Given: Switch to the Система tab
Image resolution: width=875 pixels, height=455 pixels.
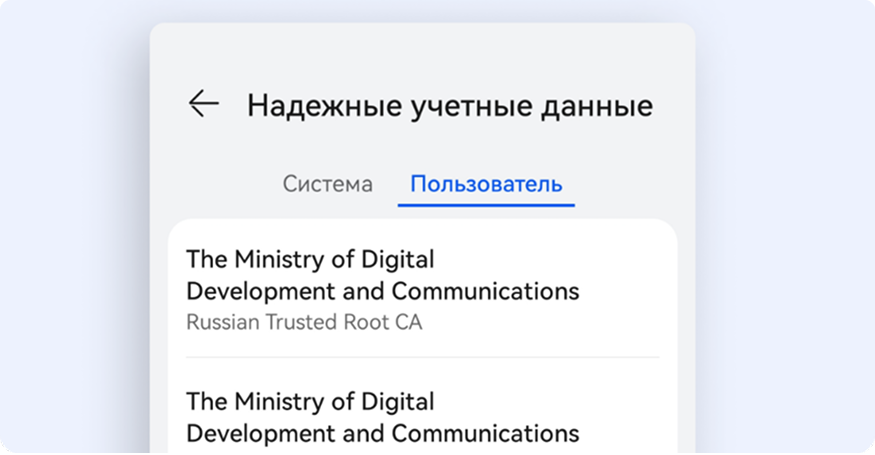Looking at the screenshot, I should point(328,184).
